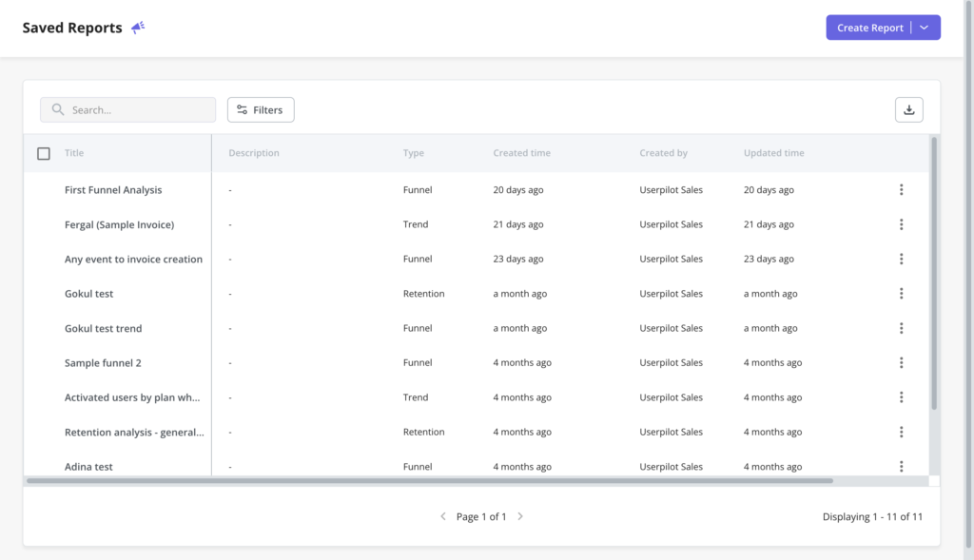Open options menu for Gokul test row
This screenshot has width=974, height=560.
pyautogui.click(x=901, y=294)
